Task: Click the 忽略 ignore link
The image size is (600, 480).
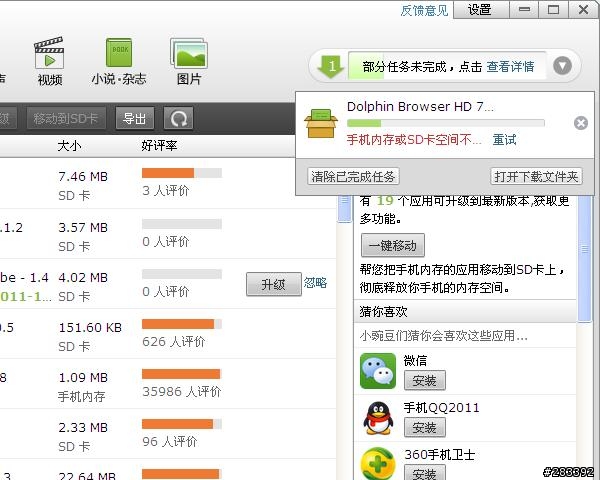Action: (315, 283)
